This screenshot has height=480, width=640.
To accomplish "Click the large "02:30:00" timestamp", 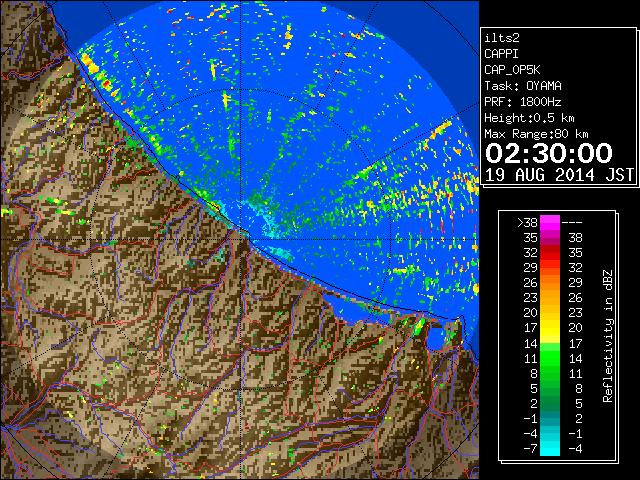I will pos(549,153).
